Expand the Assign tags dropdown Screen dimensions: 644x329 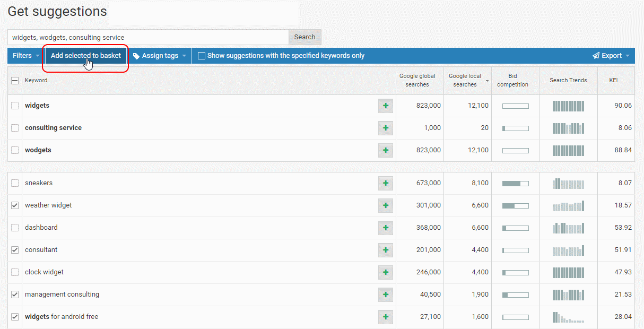click(x=160, y=56)
